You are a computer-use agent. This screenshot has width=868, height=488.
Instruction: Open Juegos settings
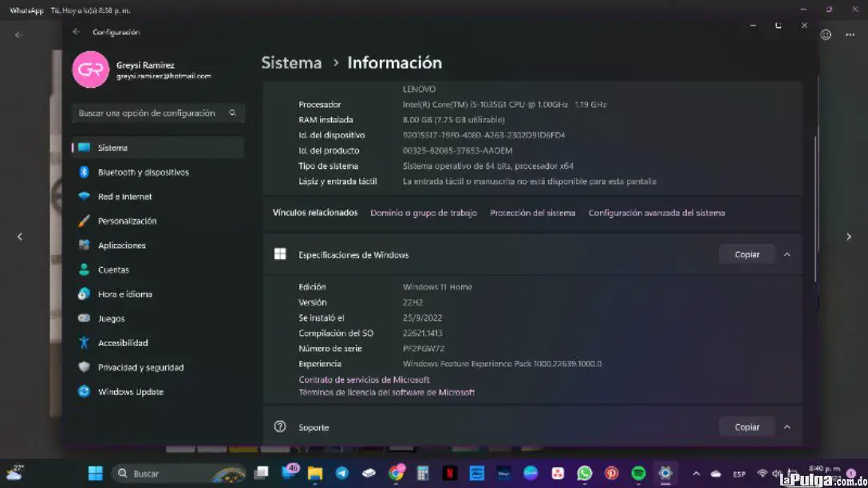pyautogui.click(x=158, y=318)
